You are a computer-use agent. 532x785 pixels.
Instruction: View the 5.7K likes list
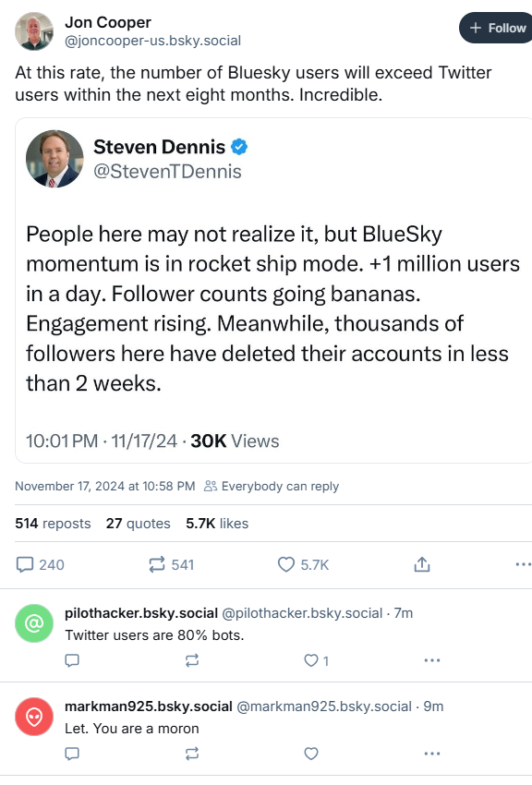pos(217,524)
